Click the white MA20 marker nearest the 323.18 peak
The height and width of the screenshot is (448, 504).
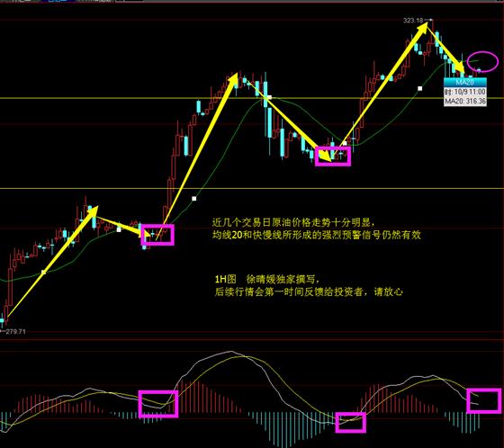tap(419, 88)
